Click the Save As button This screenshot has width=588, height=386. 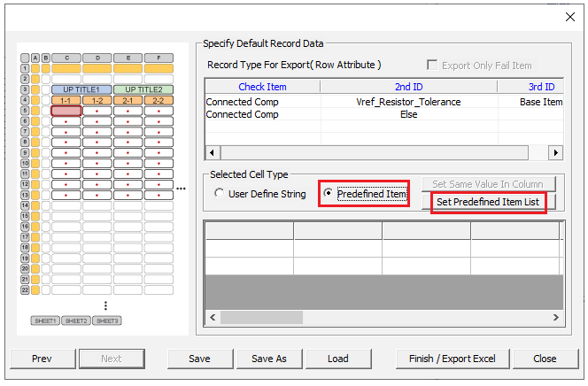269,359
